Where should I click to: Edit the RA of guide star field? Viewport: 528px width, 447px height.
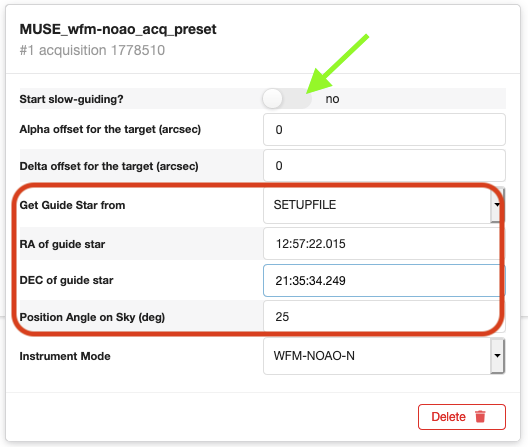coord(384,244)
